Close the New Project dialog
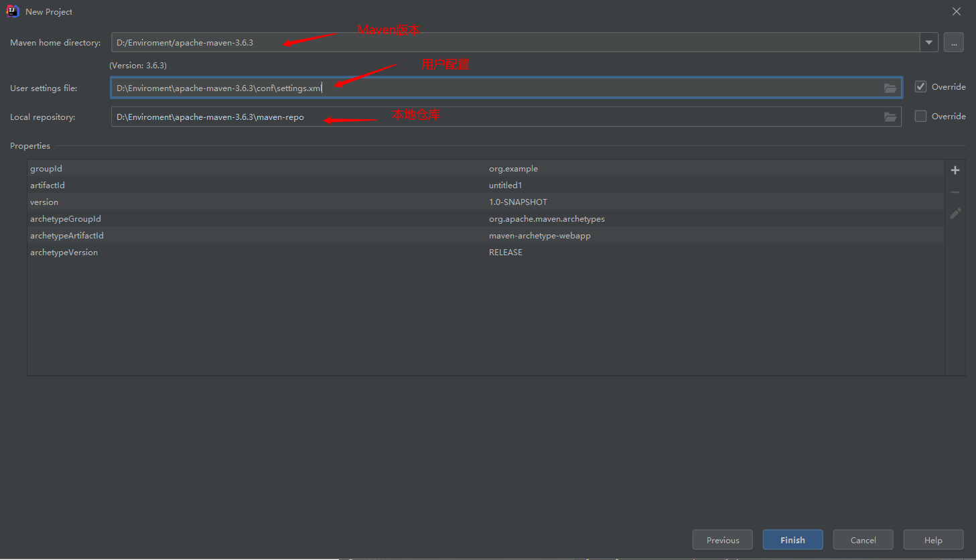This screenshot has width=976, height=560. [957, 11]
